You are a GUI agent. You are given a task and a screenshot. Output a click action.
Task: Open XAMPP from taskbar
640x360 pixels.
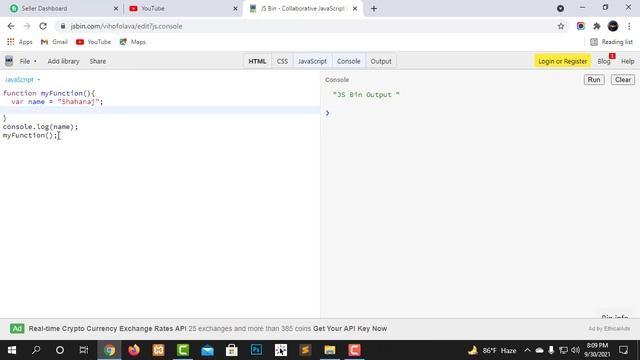point(158,350)
